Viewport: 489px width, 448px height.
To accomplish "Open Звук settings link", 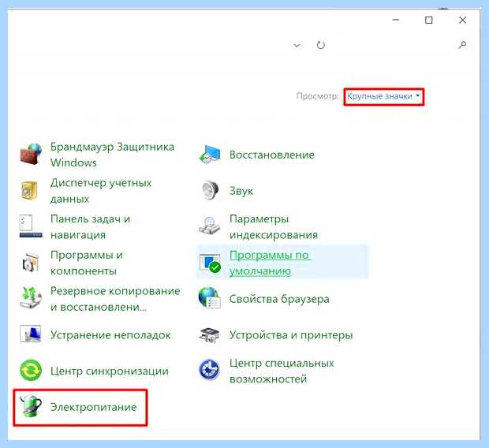I will 241,191.
